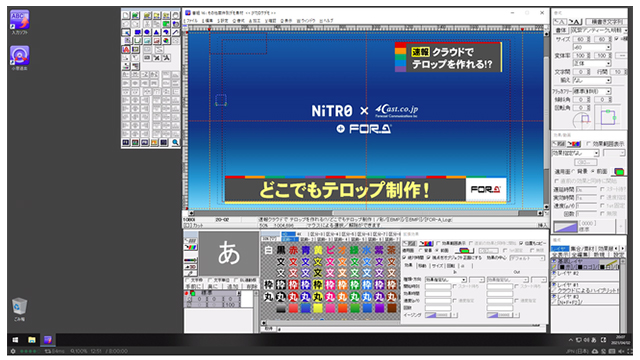Click the 手前に button
This screenshot has width=640, height=360.
tap(194, 287)
